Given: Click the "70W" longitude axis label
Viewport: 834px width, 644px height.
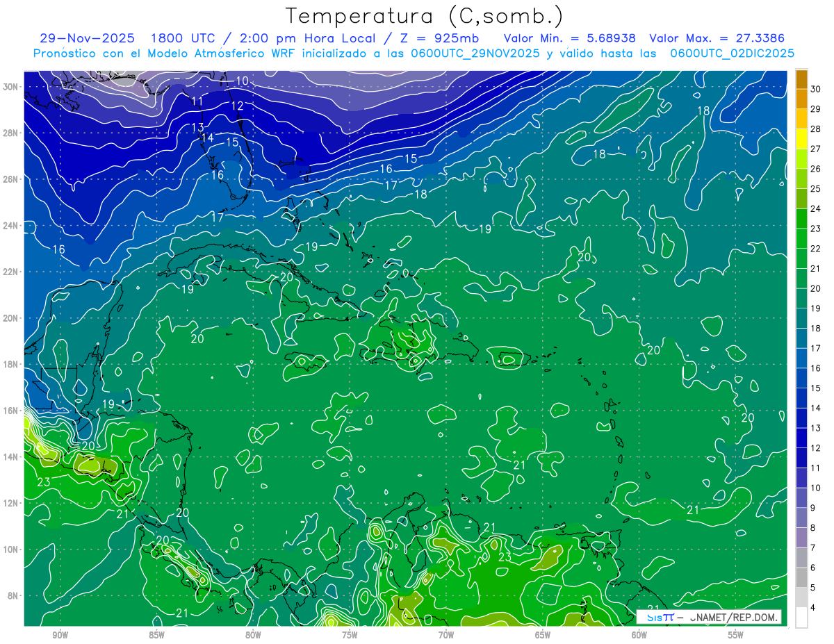Looking at the screenshot, I should click(x=446, y=635).
